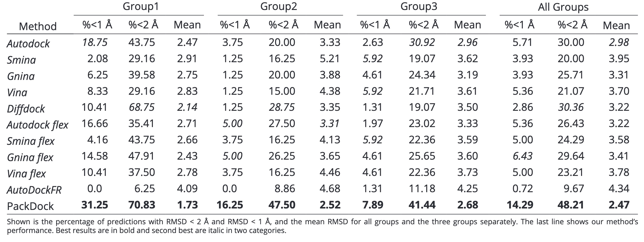Viewport: 644px width, 242px height.
Task: Select the Autodock row label
Action: coord(28,44)
